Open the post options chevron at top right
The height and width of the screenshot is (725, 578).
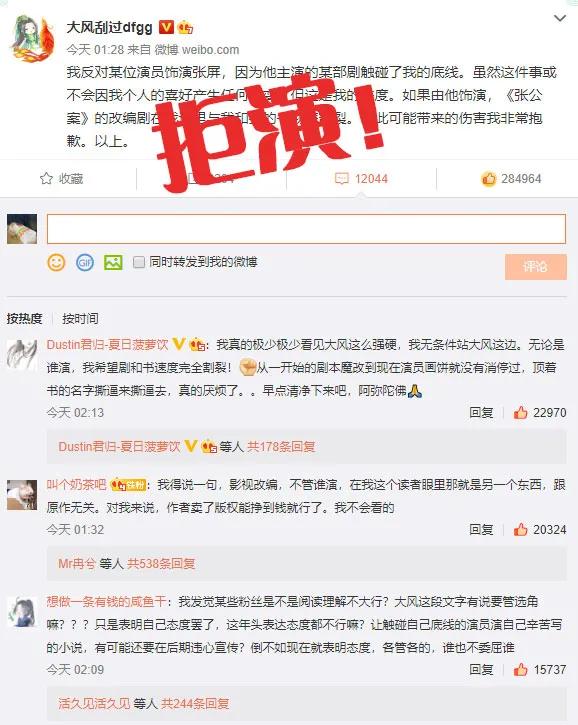point(560,18)
